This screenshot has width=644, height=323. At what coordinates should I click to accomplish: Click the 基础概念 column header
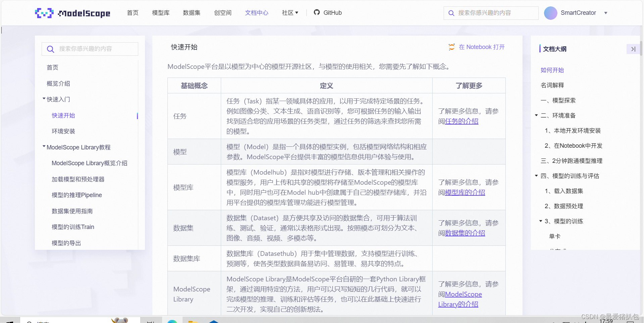coord(194,86)
